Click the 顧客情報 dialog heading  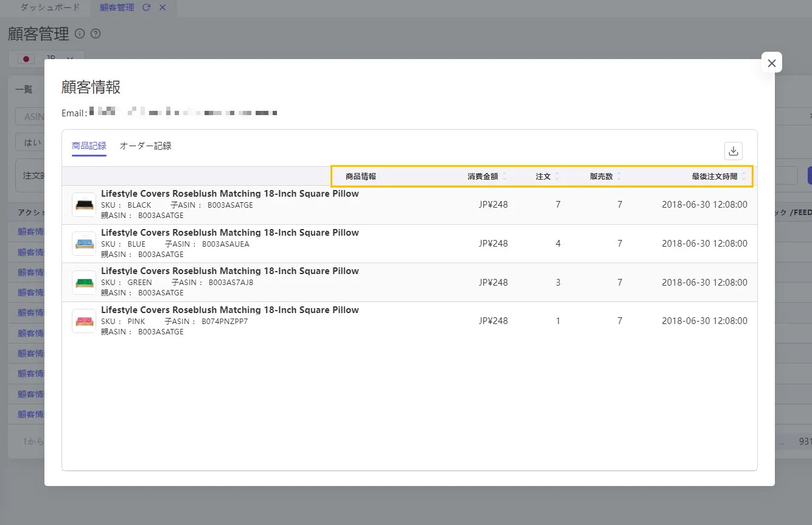(91, 87)
